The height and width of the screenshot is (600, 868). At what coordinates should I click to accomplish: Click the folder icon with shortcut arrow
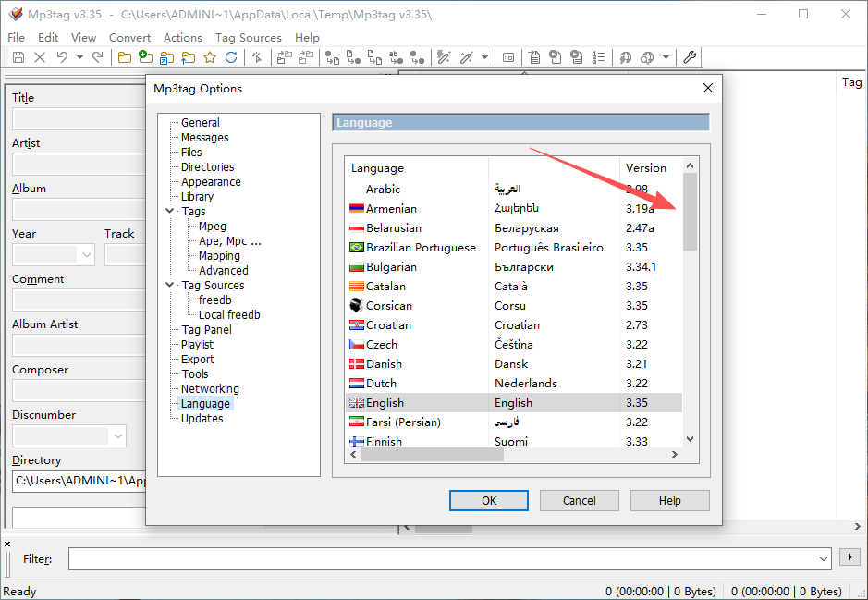(166, 57)
